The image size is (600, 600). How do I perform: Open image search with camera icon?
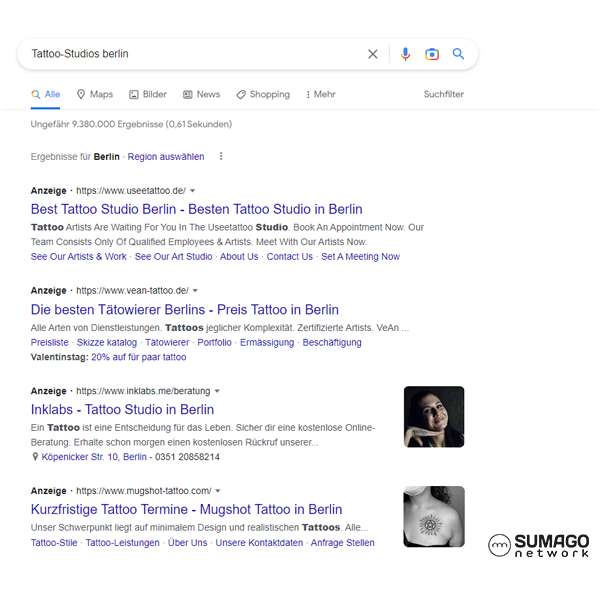pos(432,54)
